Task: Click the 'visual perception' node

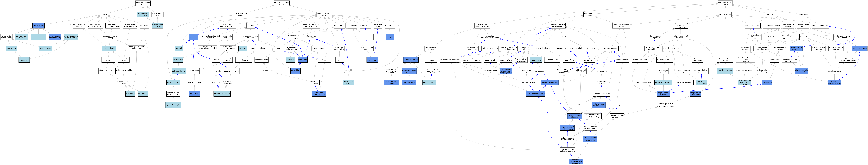Action: pyautogui.click(x=409, y=82)
